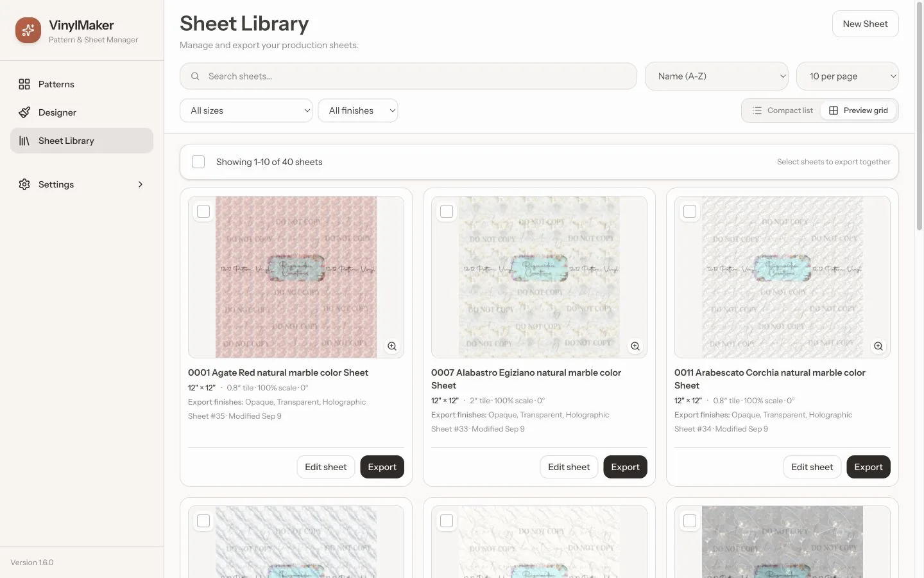Screen dimensions: 924x578
Task: Export the 0007 Alabastro Egiziano sheet
Action: [x=625, y=467]
